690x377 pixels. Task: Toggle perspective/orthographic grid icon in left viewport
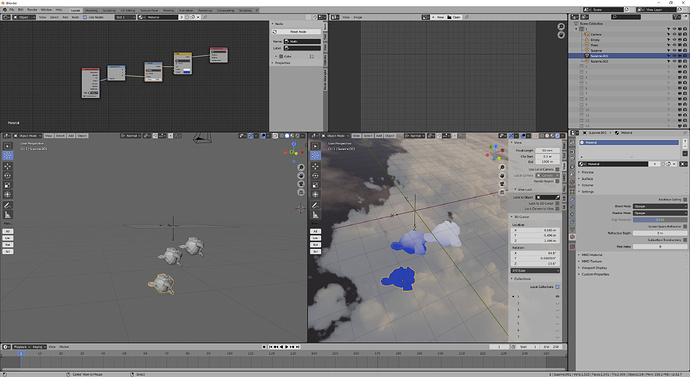click(301, 192)
